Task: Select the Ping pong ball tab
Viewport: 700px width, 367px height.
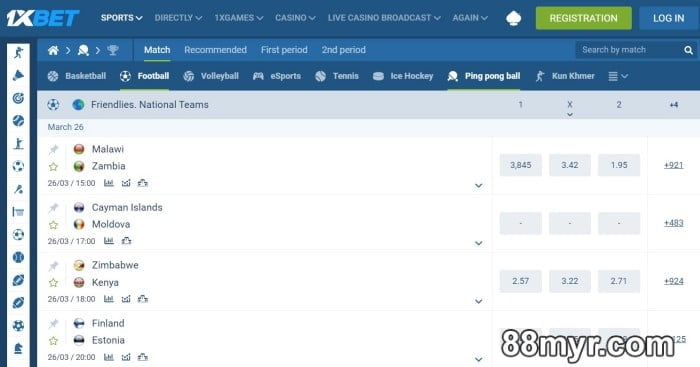Action: coord(484,76)
